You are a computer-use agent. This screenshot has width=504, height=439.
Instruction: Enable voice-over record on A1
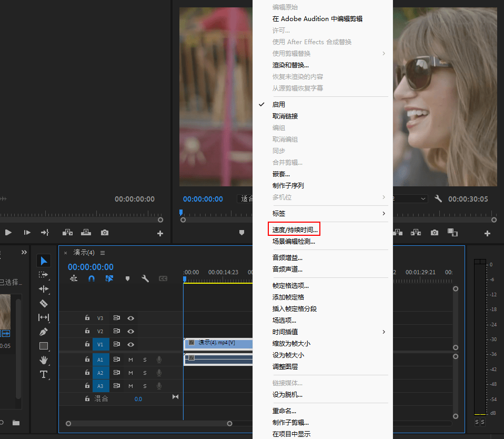[159, 360]
